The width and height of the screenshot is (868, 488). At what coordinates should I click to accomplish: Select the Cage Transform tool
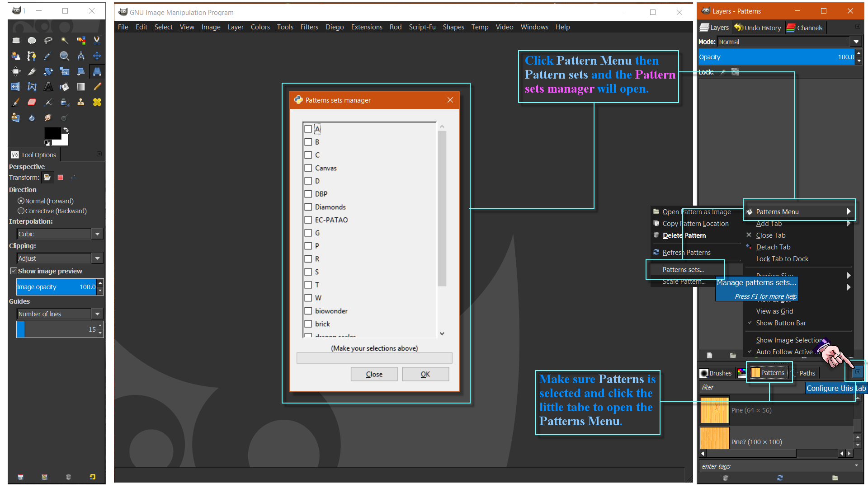32,87
